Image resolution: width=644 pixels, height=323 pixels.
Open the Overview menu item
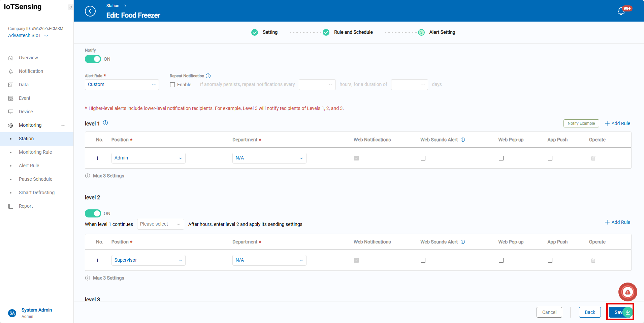tap(28, 58)
